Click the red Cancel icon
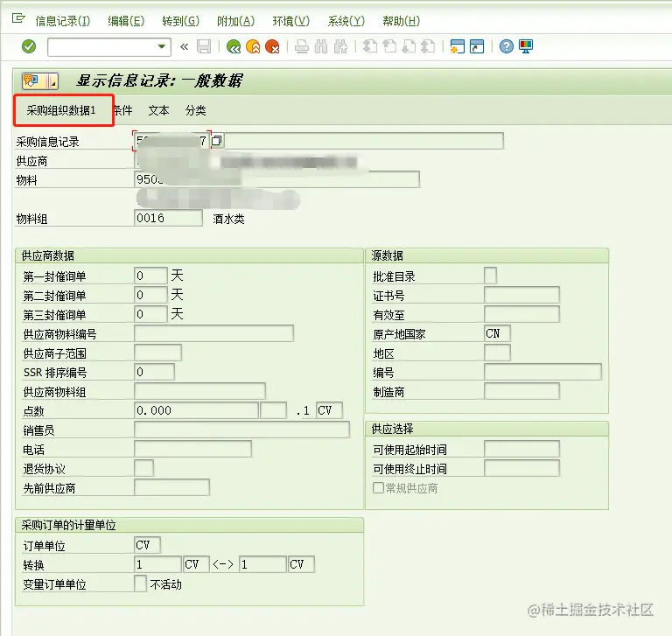The height and width of the screenshot is (636, 672). (x=273, y=46)
